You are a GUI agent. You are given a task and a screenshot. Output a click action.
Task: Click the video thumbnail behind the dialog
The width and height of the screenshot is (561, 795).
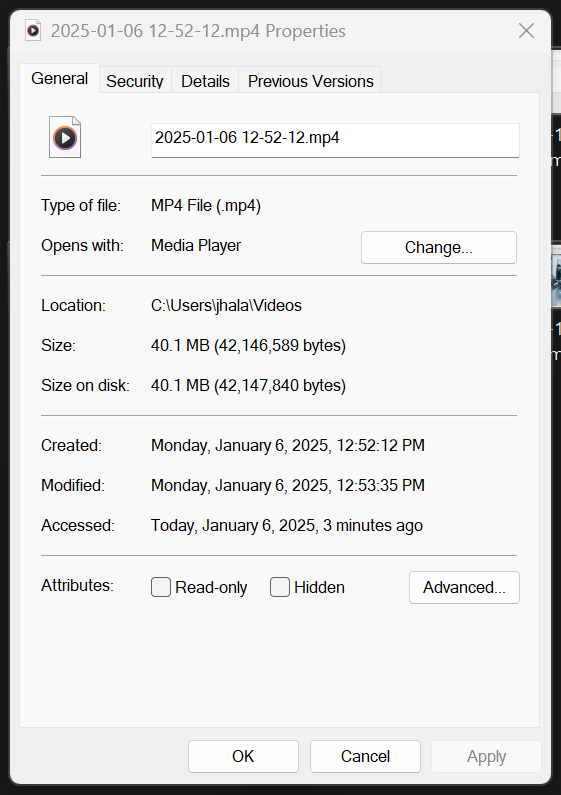click(556, 276)
